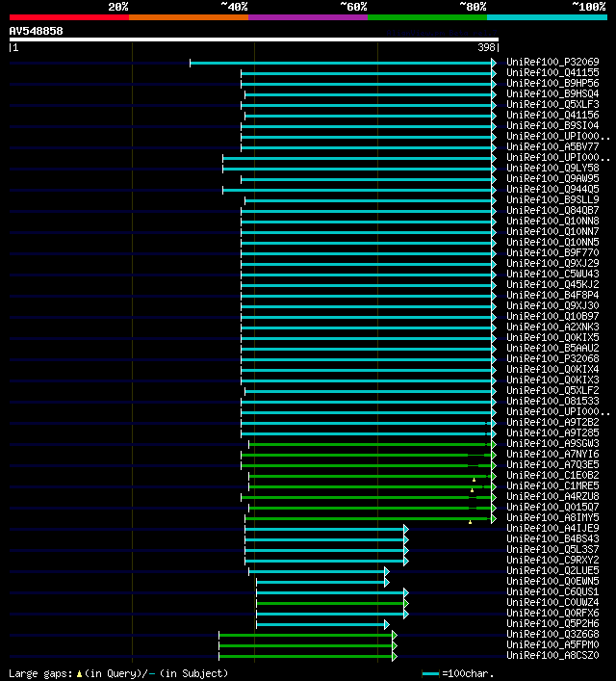This screenshot has width=616, height=681.
Task: Select label UniRef100_Q9XJ30
Action: click(x=552, y=305)
